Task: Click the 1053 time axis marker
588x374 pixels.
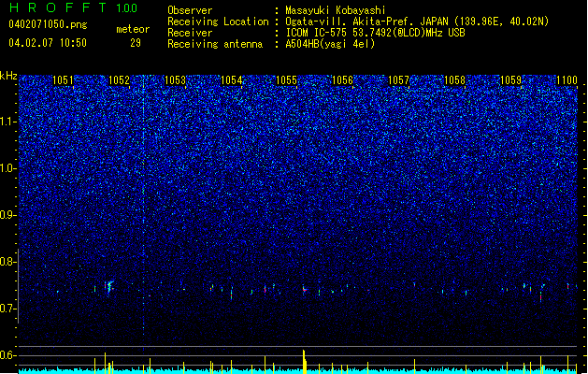Action: click(175, 80)
